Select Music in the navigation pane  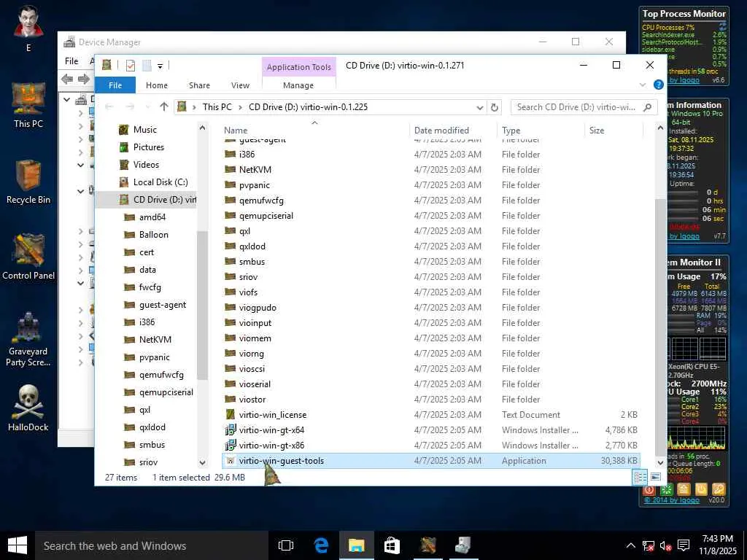(145, 130)
